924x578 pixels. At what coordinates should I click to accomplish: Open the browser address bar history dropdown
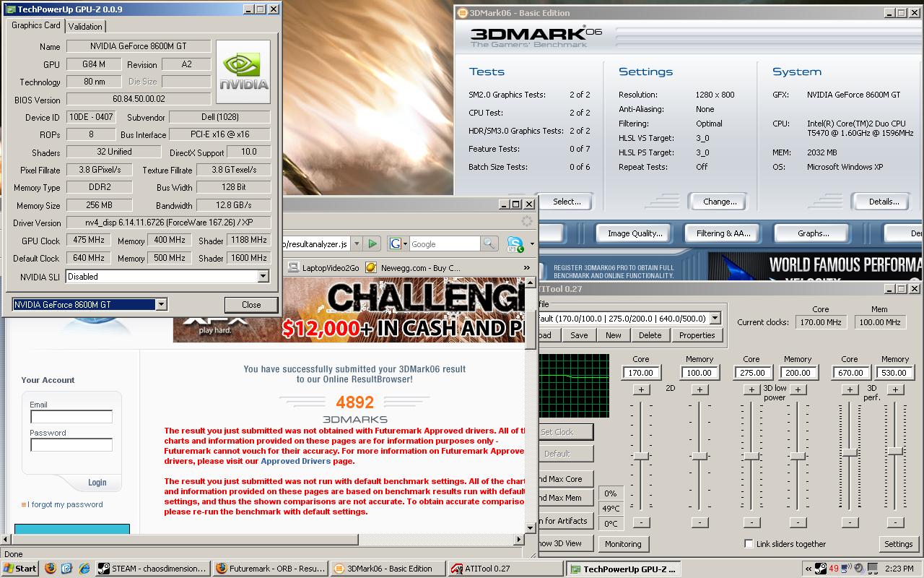tap(357, 243)
